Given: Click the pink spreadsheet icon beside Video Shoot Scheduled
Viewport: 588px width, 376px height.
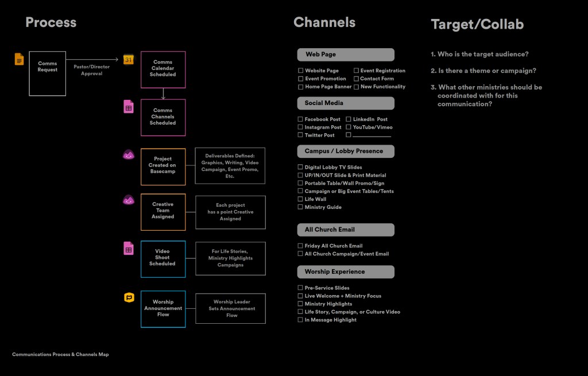Looking at the screenshot, I should click(129, 248).
